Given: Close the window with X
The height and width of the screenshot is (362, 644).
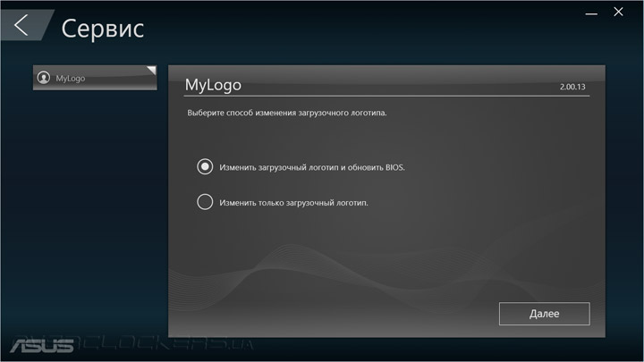Looking at the screenshot, I should click(618, 12).
